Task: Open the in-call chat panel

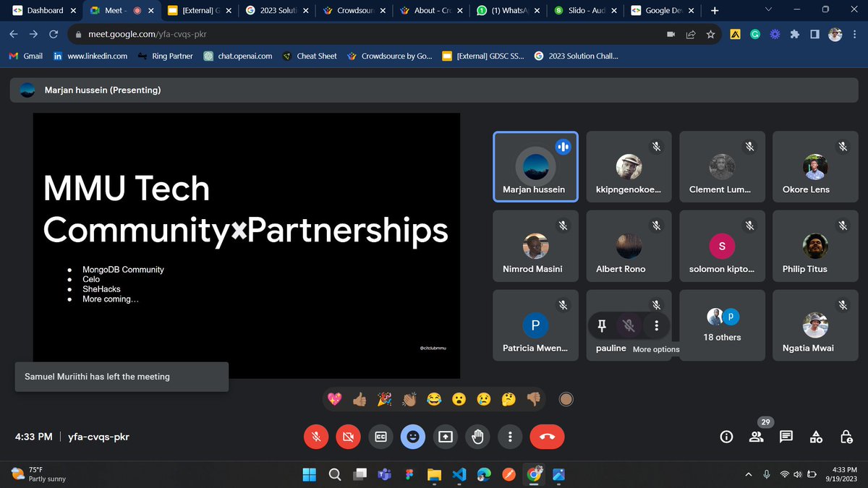Action: pos(786,437)
